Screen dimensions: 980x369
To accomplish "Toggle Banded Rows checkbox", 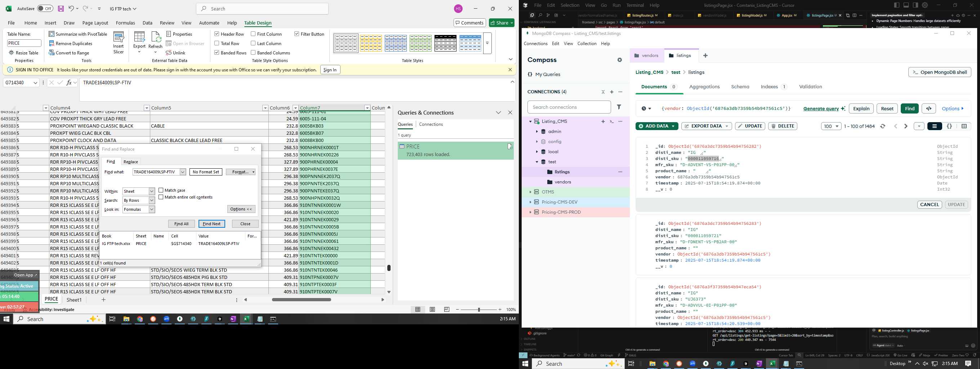I will tap(217, 53).
